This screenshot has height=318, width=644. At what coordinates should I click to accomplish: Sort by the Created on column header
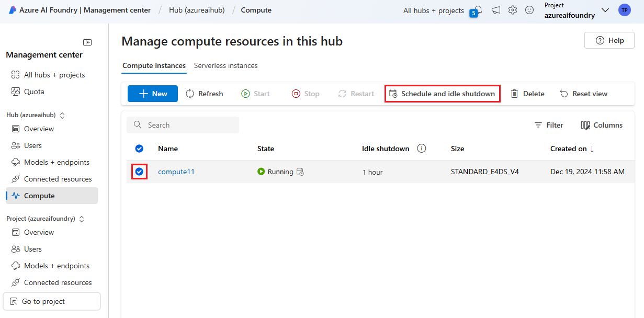point(568,149)
